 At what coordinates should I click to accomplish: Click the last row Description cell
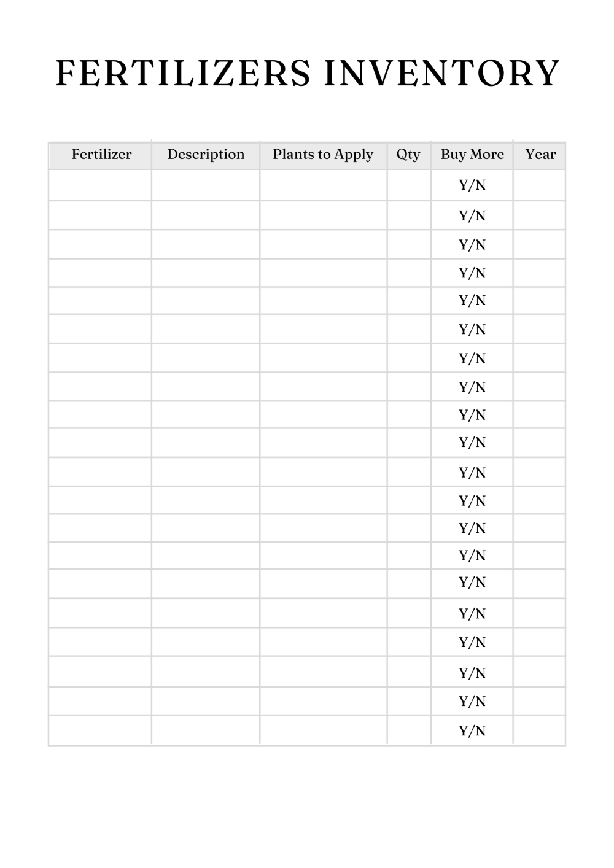(206, 730)
